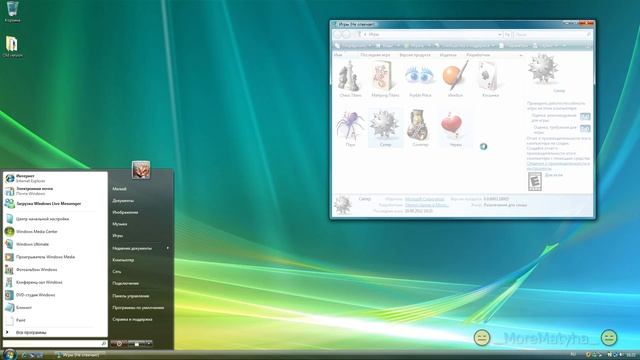640x360 pixels.
Task: Open Электронная почта (Windows Mail) in Start menu
Action: coord(55,191)
